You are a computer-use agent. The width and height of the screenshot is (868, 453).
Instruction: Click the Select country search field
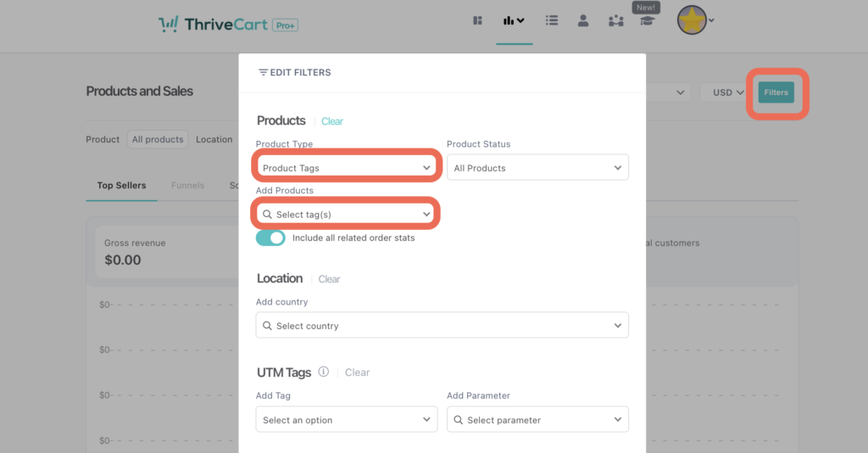pos(442,326)
